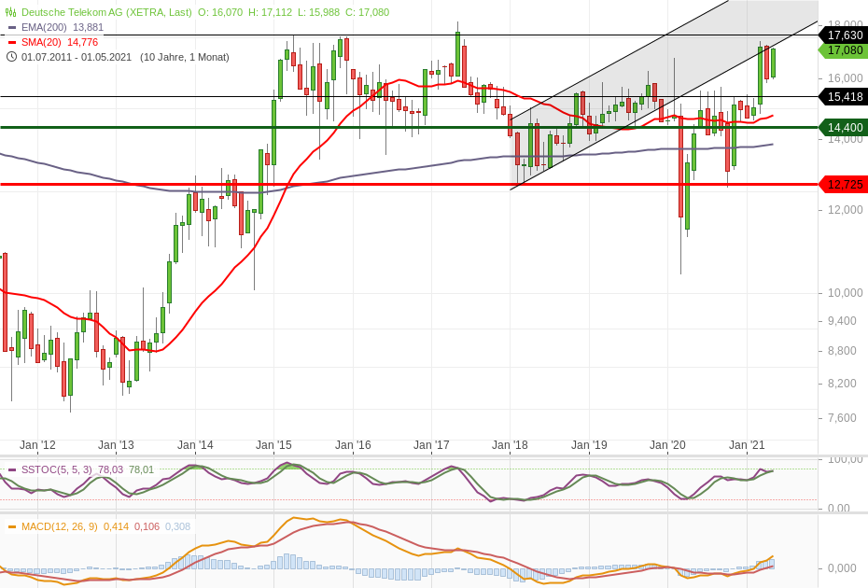Click the dark green 14,400 support tag
868x588 pixels.
click(x=843, y=127)
